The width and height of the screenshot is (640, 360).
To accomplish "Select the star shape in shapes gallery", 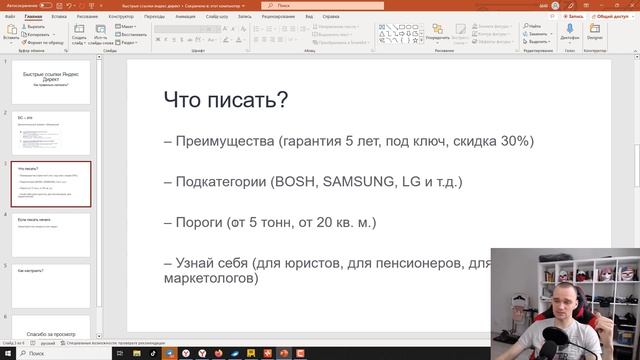I will pos(415,40).
